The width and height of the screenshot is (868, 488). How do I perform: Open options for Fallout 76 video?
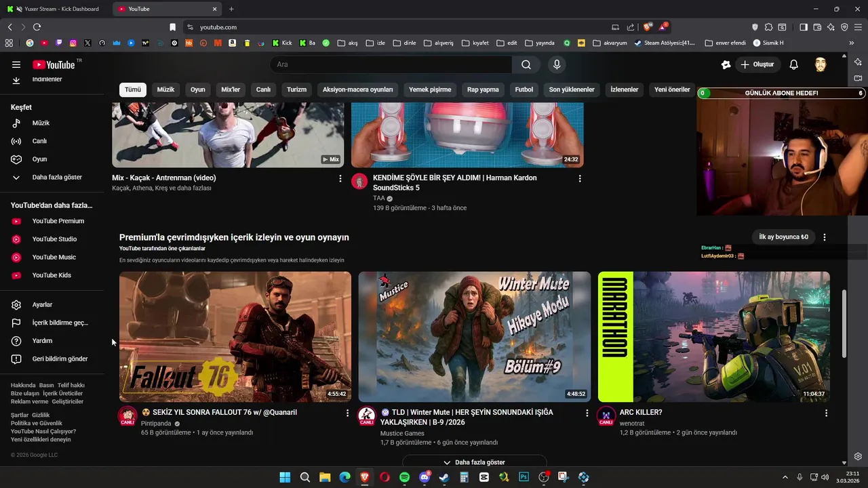348,413
